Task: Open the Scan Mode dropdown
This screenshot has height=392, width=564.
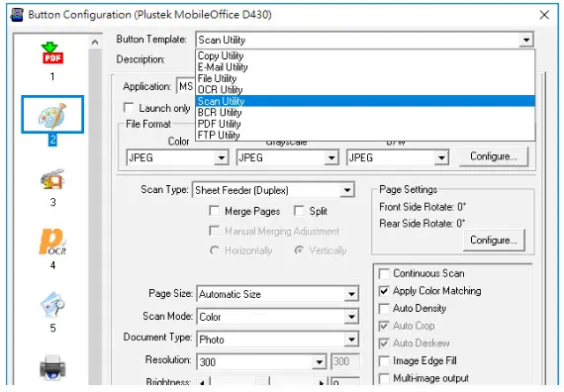Action: point(351,317)
